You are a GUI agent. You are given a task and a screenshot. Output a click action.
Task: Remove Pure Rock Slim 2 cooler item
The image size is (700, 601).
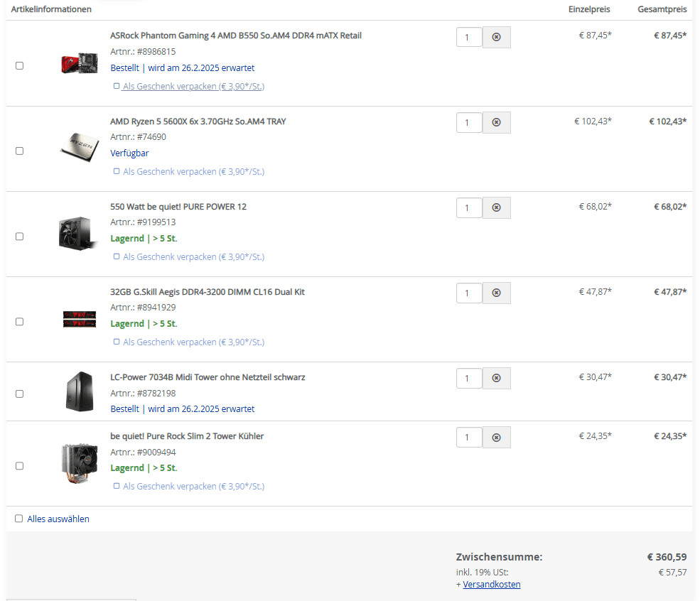coord(496,438)
